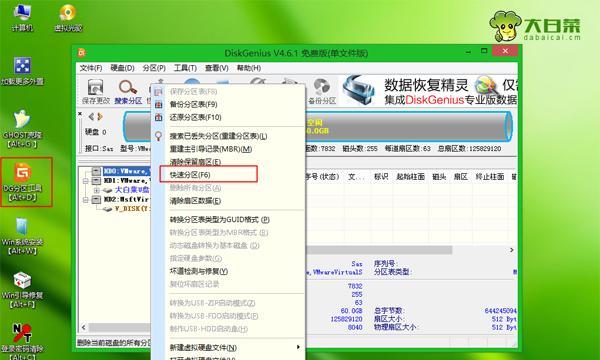600x360 pixels.
Task: Open the 文件(F) menu
Action: pos(91,68)
